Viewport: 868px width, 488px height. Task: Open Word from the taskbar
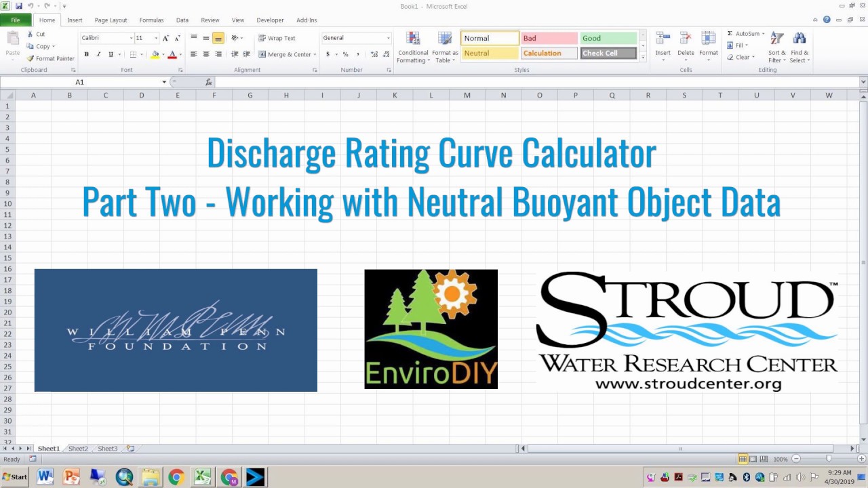[x=45, y=477]
